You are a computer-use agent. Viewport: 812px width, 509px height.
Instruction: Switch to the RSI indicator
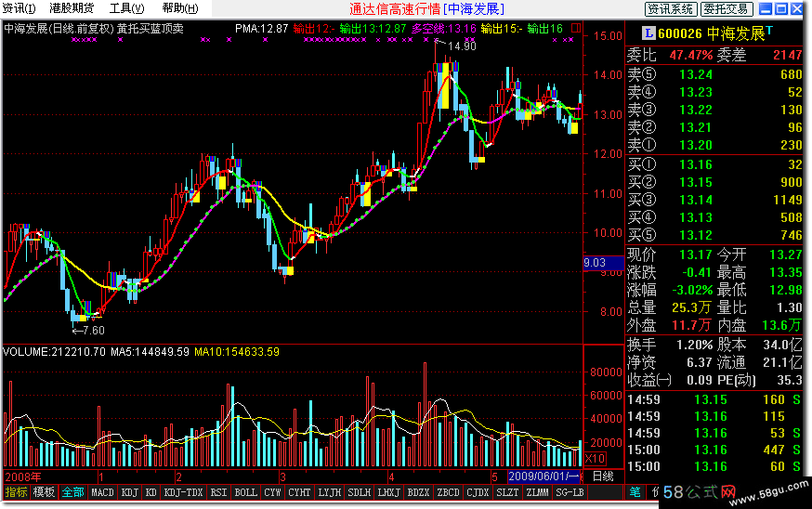click(x=218, y=492)
